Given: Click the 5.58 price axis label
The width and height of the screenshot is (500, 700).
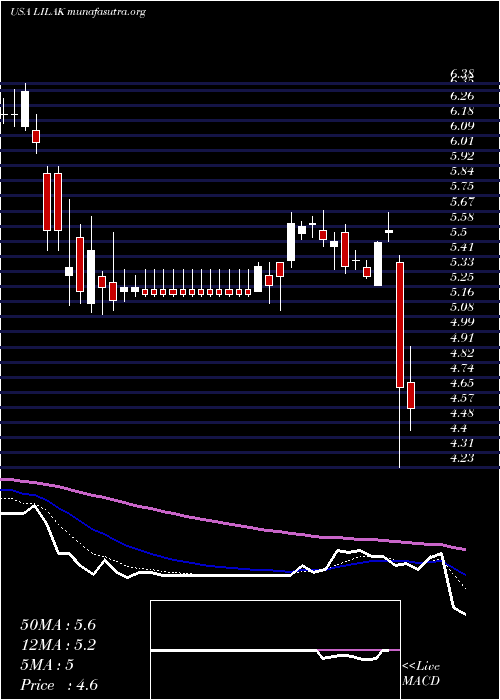Looking at the screenshot, I should 462,217.
